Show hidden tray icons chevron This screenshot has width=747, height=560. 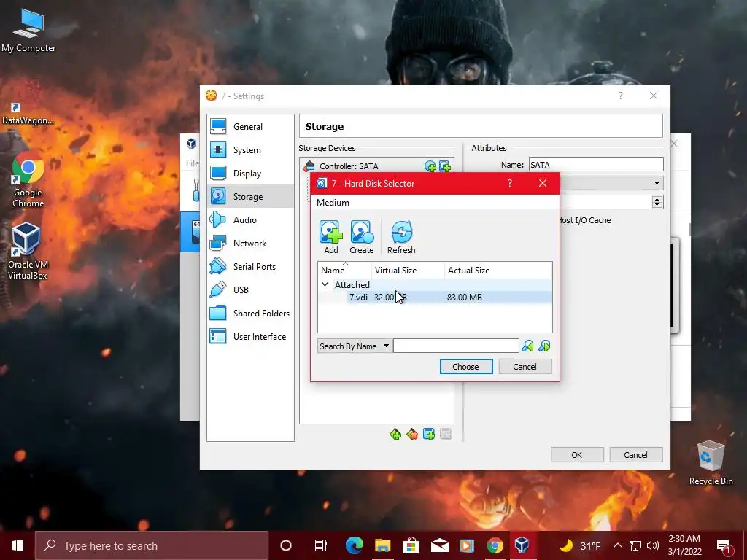pyautogui.click(x=617, y=545)
